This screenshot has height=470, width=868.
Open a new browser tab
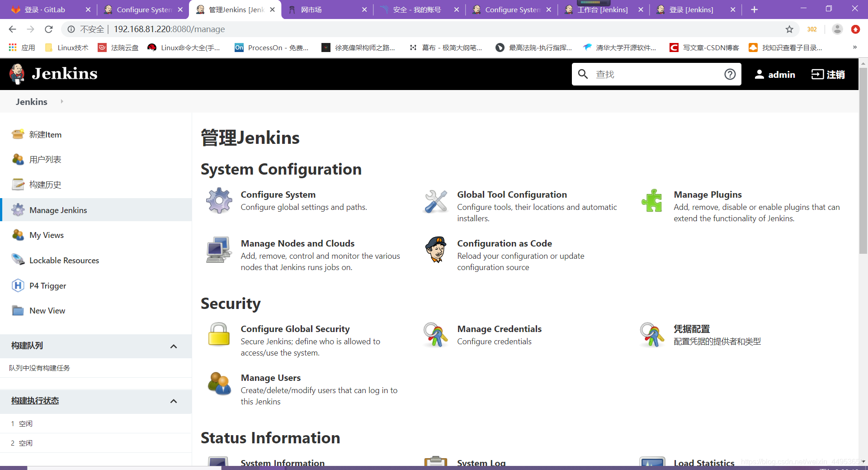coord(754,9)
